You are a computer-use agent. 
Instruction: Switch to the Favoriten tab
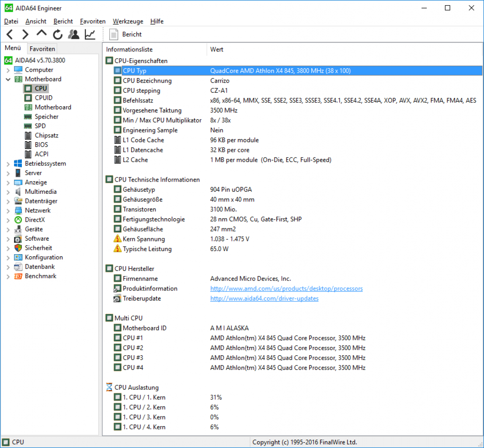coord(42,49)
